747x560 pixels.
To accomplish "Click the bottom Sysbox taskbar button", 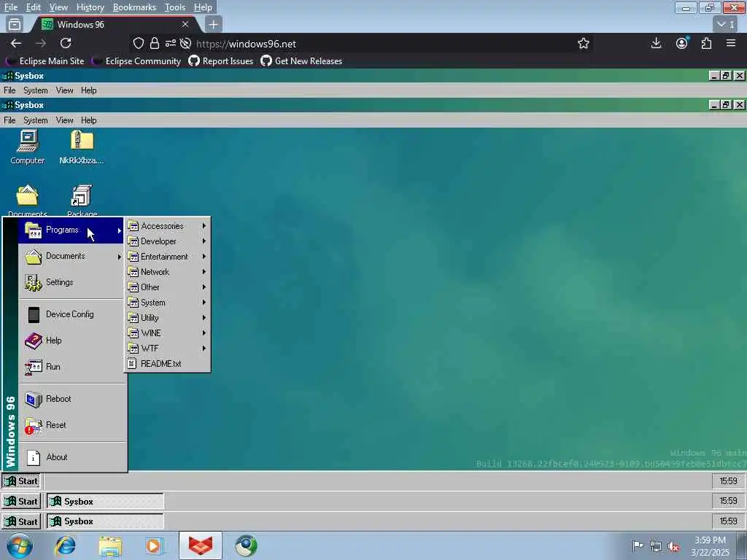I will coord(105,521).
